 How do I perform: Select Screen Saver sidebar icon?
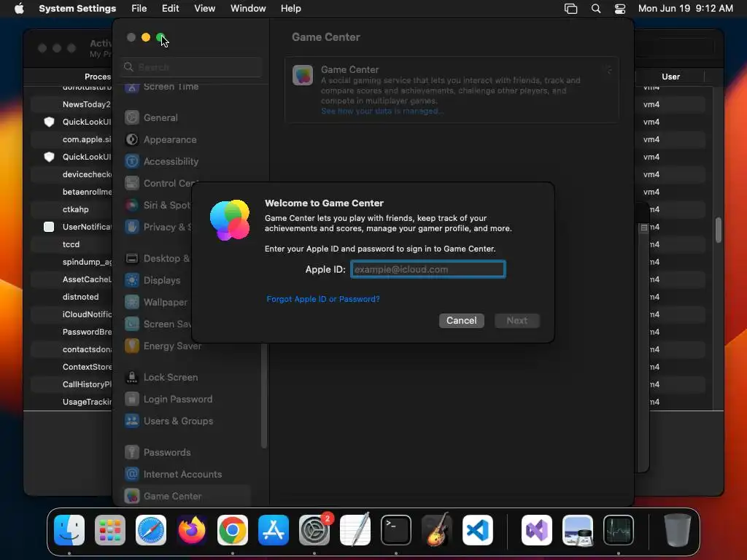(132, 324)
